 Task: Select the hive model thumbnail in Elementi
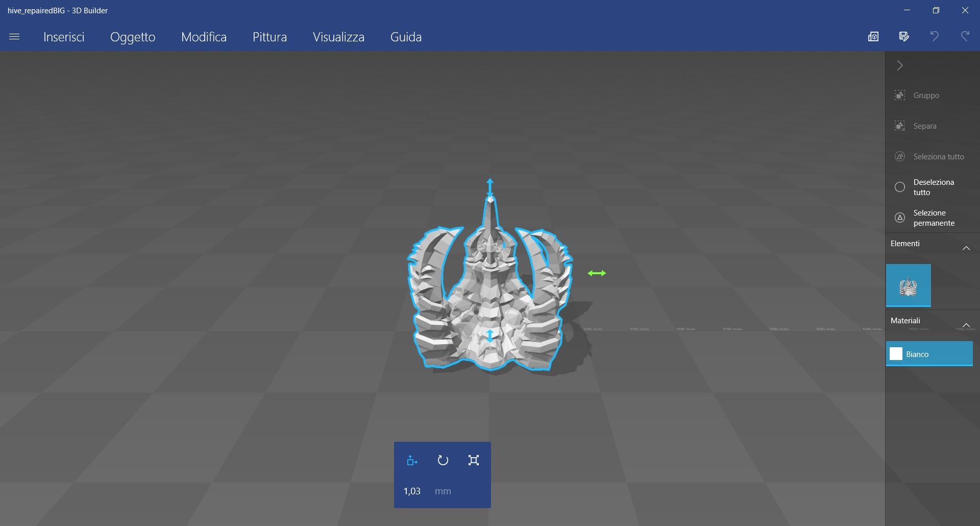[908, 285]
